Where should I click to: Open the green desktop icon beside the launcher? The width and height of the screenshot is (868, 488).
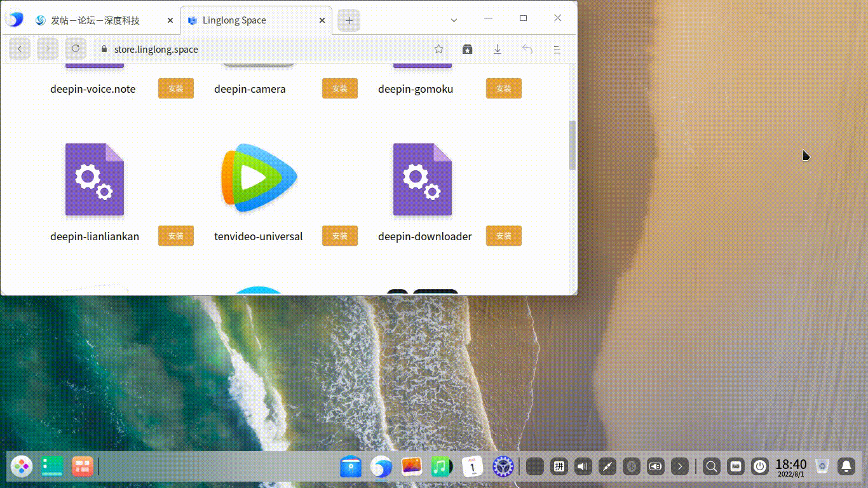(52, 466)
